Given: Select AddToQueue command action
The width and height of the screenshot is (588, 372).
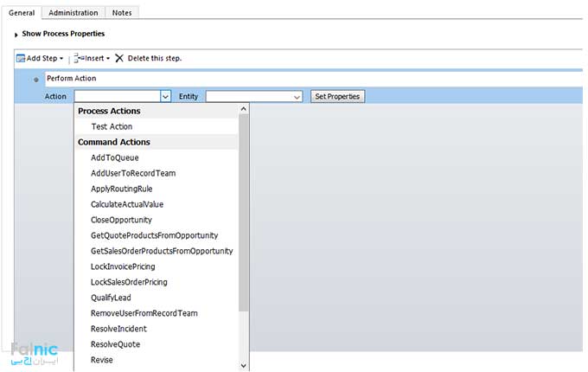Looking at the screenshot, I should pyautogui.click(x=114, y=157).
